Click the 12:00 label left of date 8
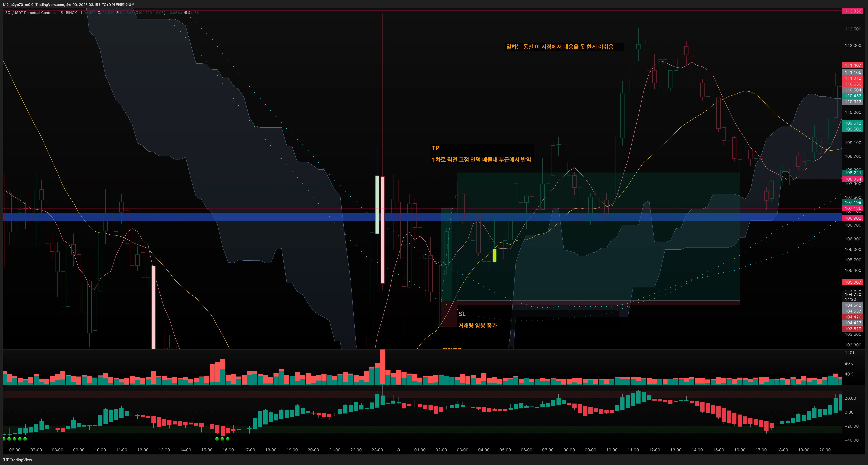Image resolution: width=868 pixels, height=465 pixels. 143,450
